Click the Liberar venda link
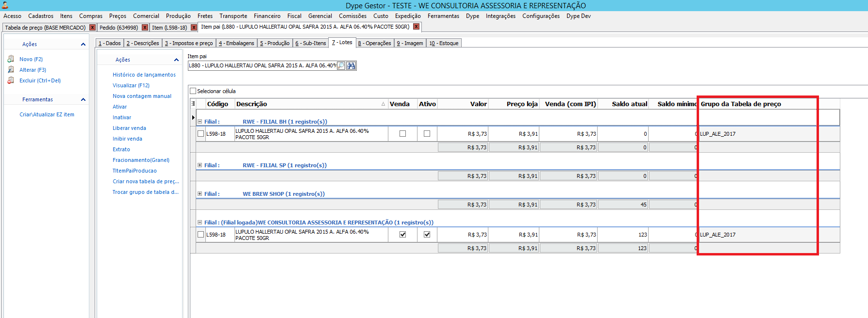The image size is (868, 318). point(129,128)
